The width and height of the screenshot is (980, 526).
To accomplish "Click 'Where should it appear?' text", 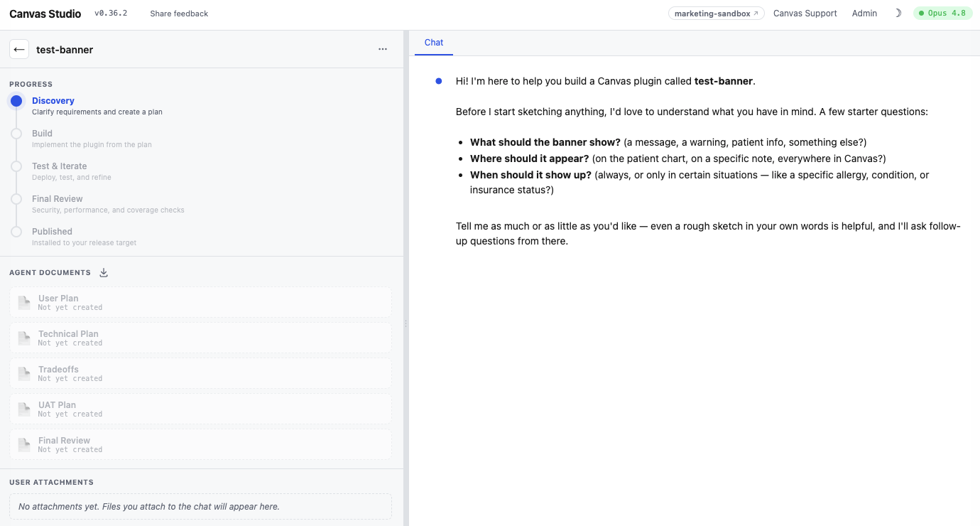I will pos(530,159).
